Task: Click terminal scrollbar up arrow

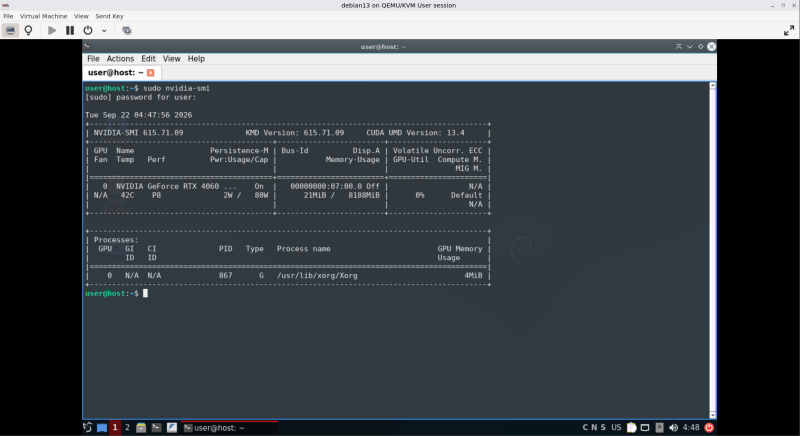Action: pos(712,86)
